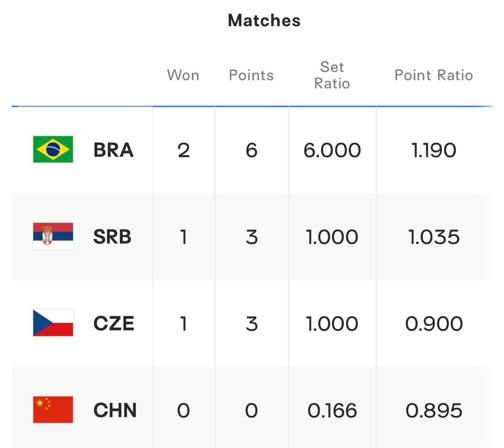Click China's point ratio 0.895
This screenshot has width=504, height=448.
[x=434, y=411]
